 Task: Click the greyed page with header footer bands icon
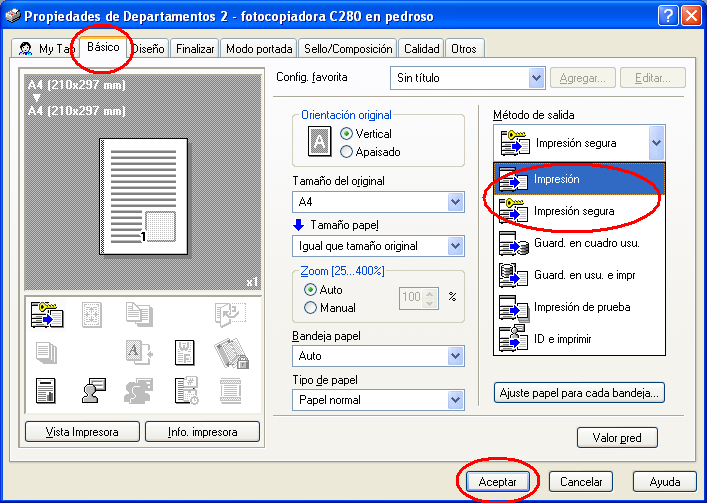230,390
